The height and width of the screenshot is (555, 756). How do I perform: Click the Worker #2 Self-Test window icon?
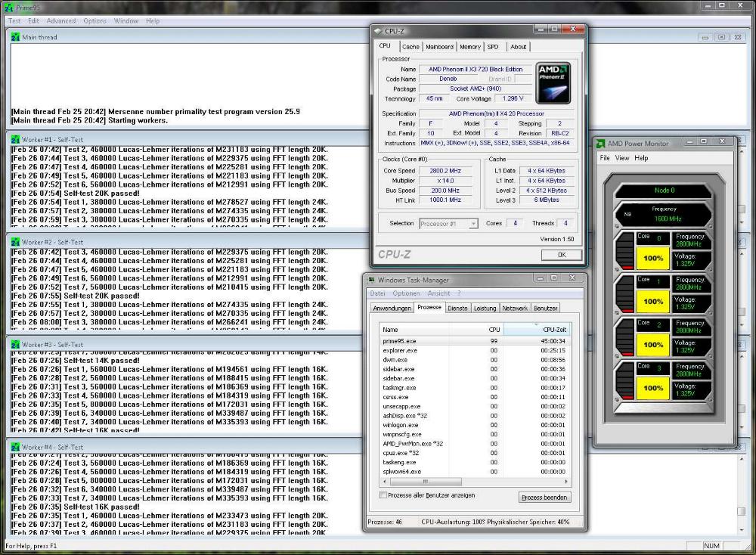tap(15, 242)
